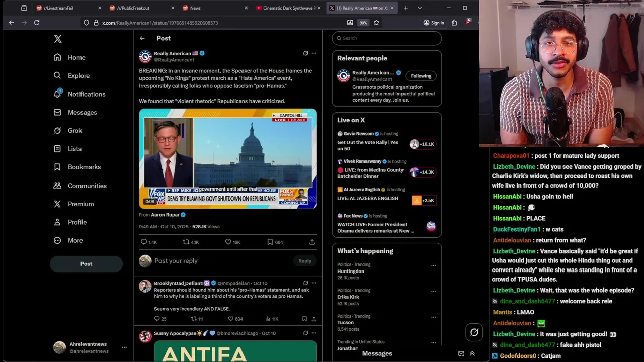Switch to the r/PublicFreakout tab
The width and height of the screenshot is (644, 362).
click(141, 8)
